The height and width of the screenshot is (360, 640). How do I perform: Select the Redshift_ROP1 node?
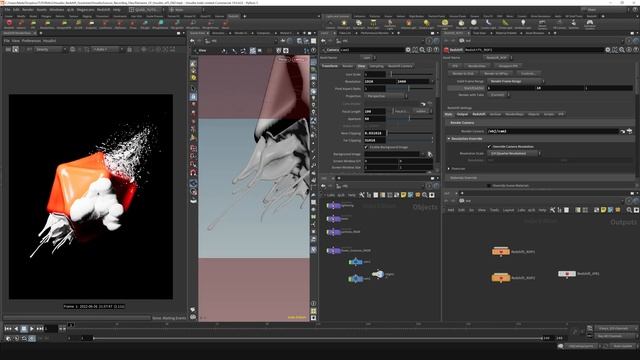tap(501, 251)
